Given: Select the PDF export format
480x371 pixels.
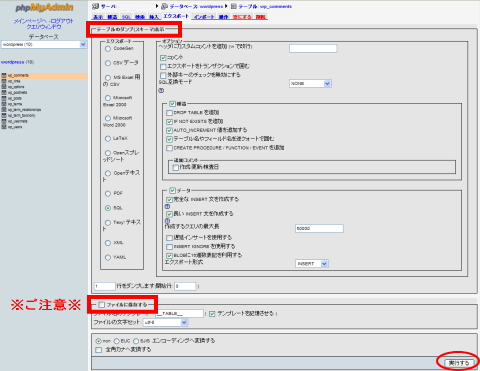Looking at the screenshot, I should [x=108, y=194].
